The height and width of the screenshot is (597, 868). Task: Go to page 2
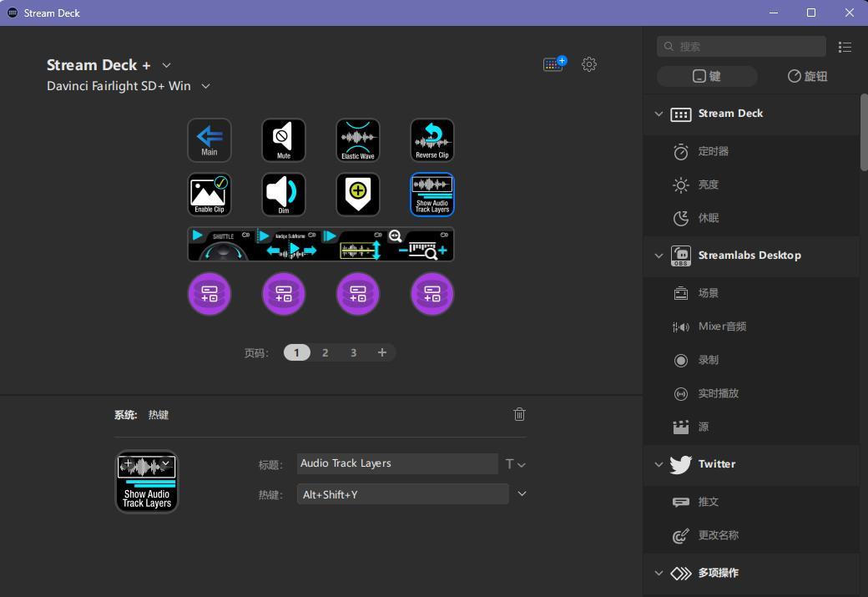click(325, 352)
